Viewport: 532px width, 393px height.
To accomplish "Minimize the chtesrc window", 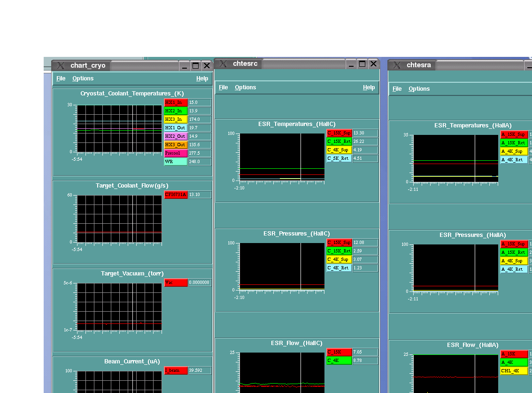I will (x=351, y=63).
